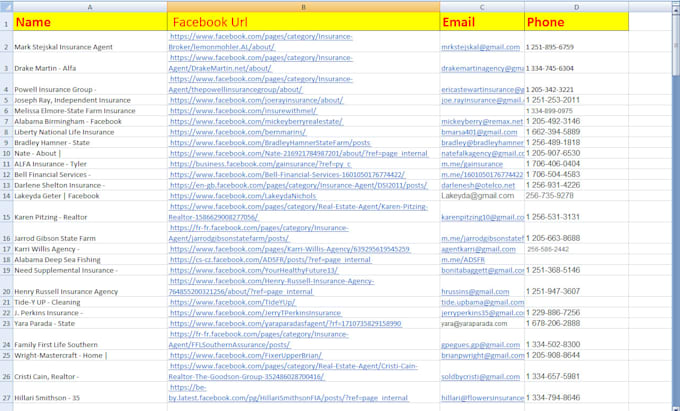Select the Karen Pitzing - Realtor cell
680x411 pixels.
click(x=90, y=212)
